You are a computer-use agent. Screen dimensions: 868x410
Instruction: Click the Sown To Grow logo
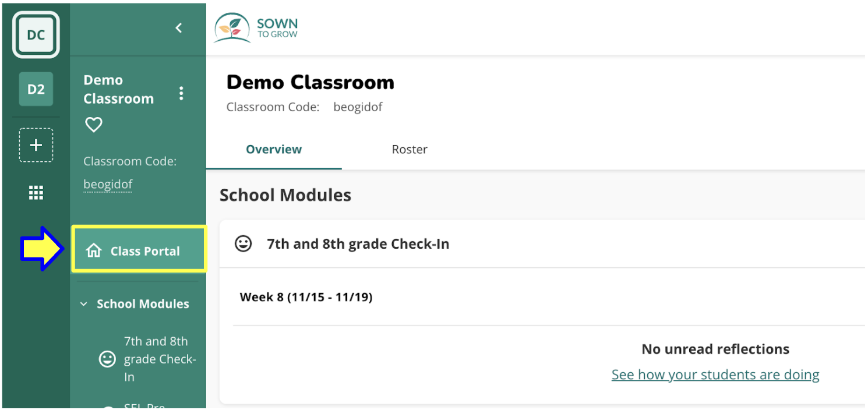click(256, 28)
